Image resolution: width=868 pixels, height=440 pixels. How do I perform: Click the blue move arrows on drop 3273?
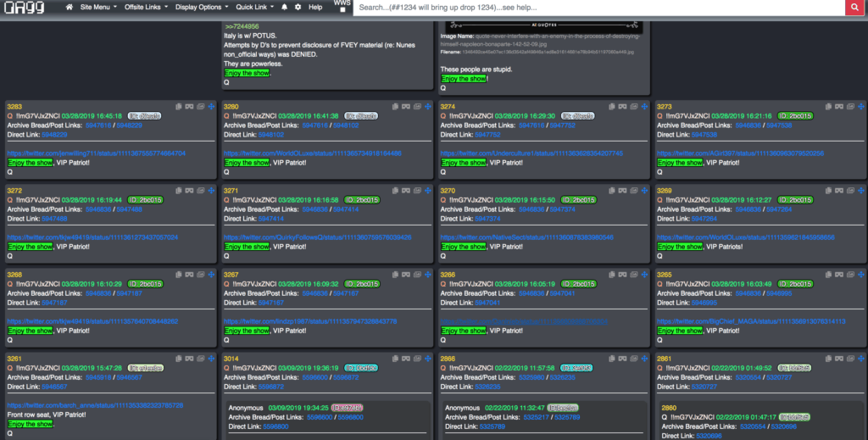[x=861, y=107]
